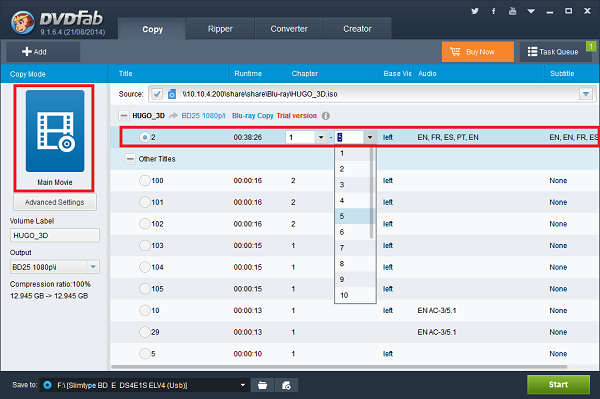The image size is (600, 399).
Task: Open the YouTube icon in title bar
Action: [x=512, y=11]
